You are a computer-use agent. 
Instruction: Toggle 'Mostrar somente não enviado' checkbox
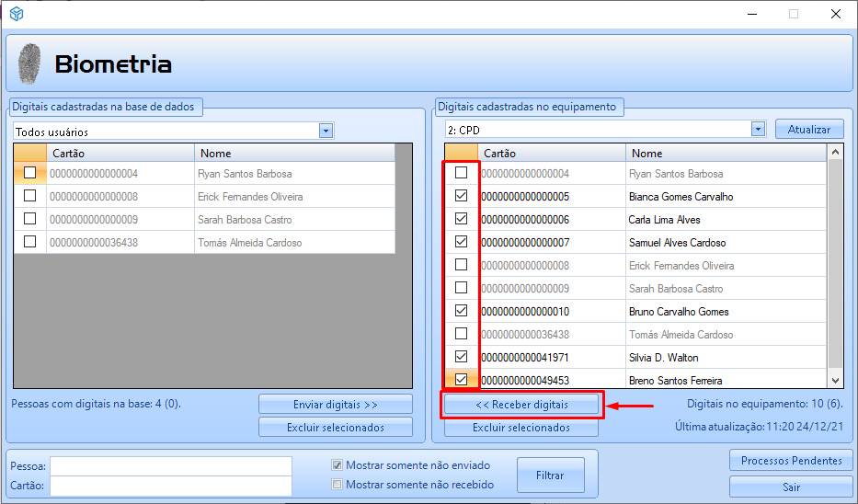pos(337,465)
